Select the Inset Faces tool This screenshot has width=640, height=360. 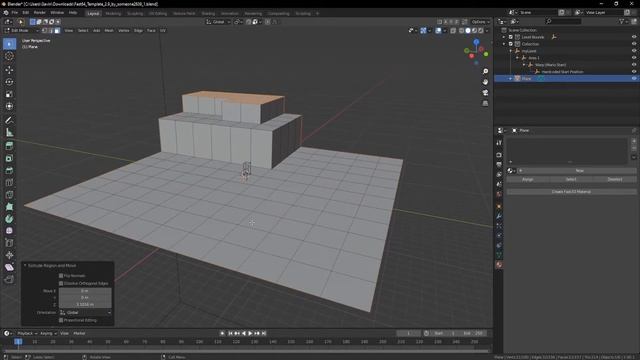tap(9, 158)
